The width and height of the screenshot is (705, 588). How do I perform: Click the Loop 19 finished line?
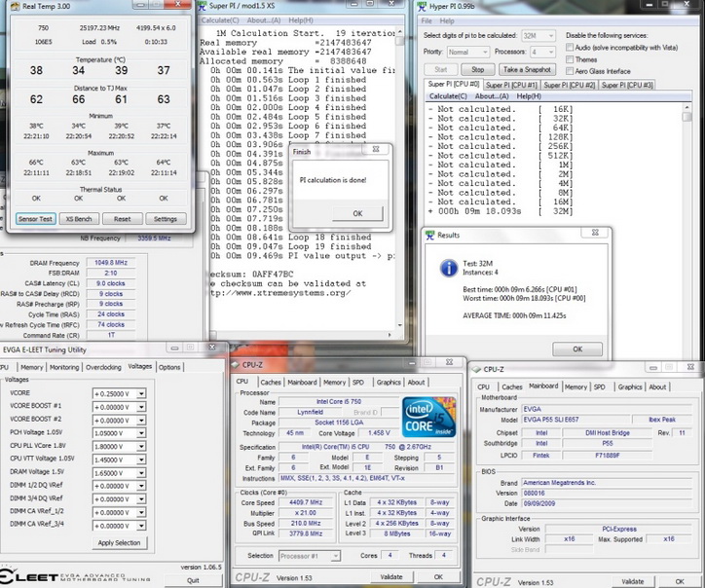291,246
